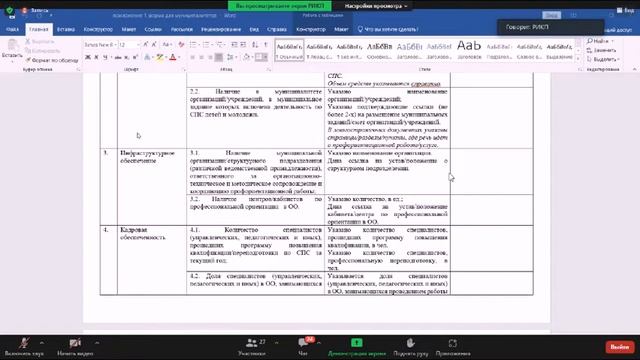Image resolution: width=640 pixels, height=360 pixels.
Task: Click Find in Editing group
Action: coord(600,41)
